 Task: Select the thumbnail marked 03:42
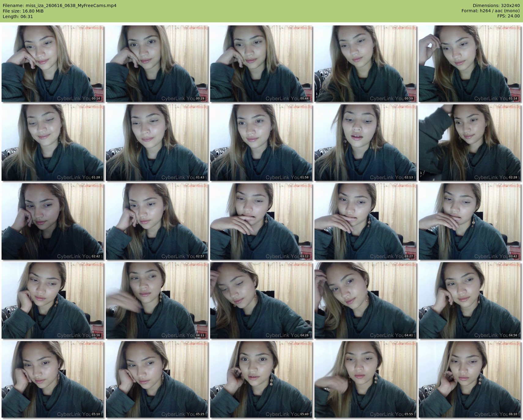pyautogui.click(x=470, y=221)
